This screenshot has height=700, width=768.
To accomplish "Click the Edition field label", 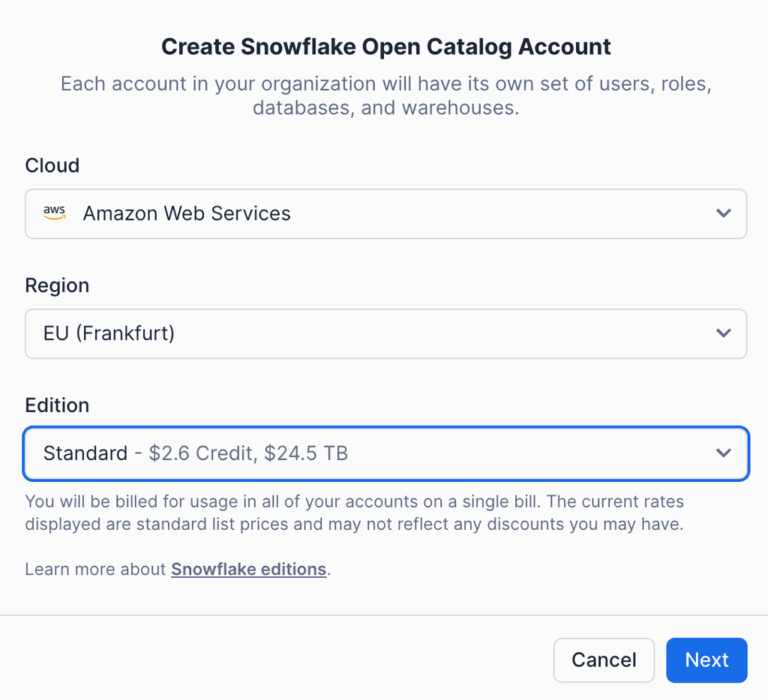I will 57,405.
